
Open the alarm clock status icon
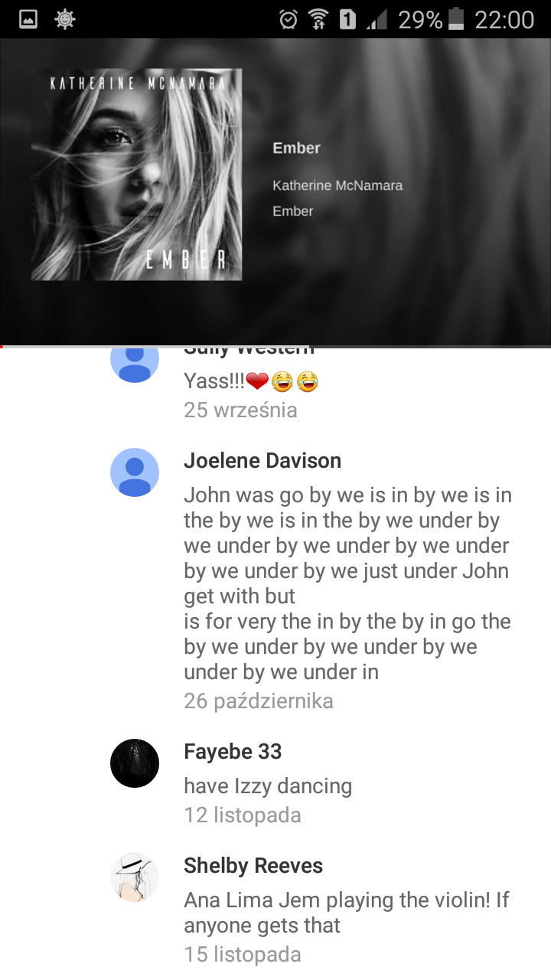pos(289,19)
